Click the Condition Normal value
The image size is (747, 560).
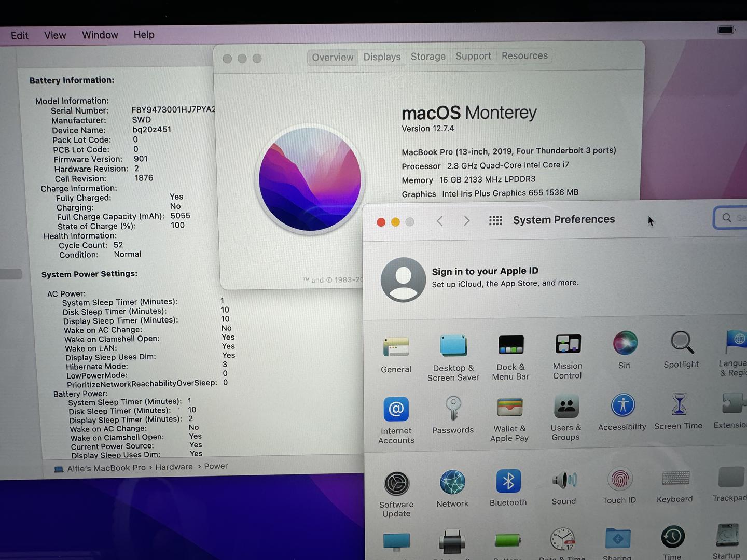(x=128, y=254)
